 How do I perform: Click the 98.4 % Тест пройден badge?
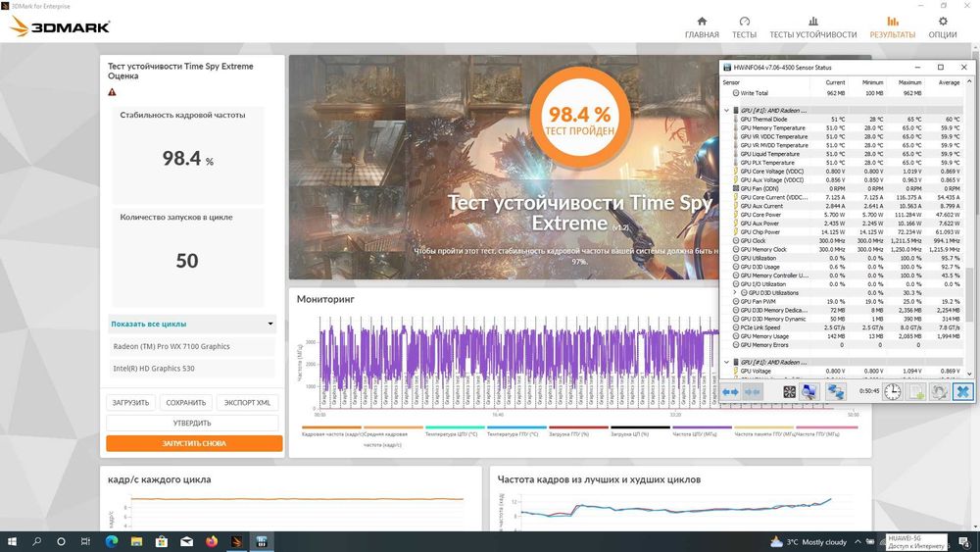tap(580, 117)
